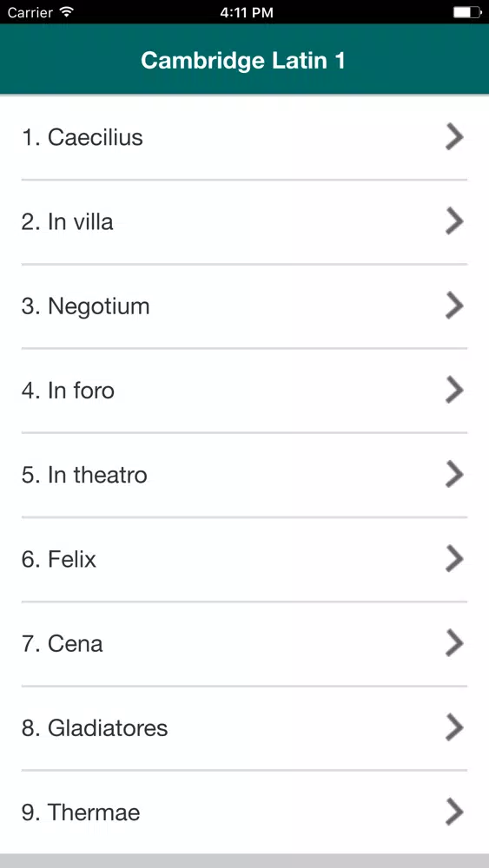The width and height of the screenshot is (489, 868).
Task: Tap the Cambridge Latin 1 header title
Action: [243, 61]
